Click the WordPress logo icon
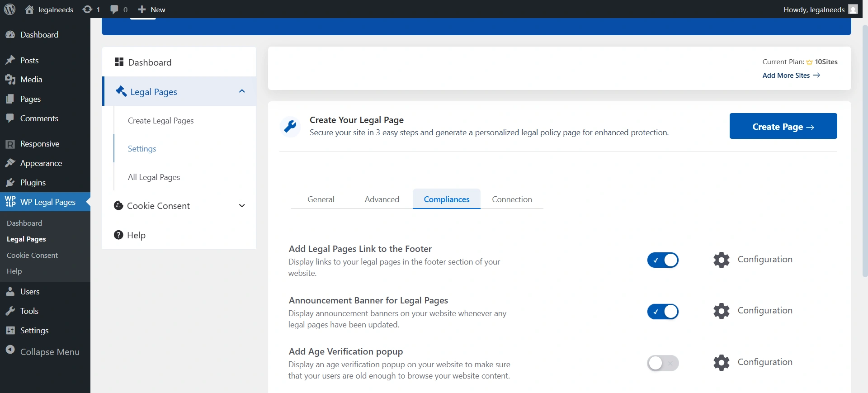 (x=9, y=9)
